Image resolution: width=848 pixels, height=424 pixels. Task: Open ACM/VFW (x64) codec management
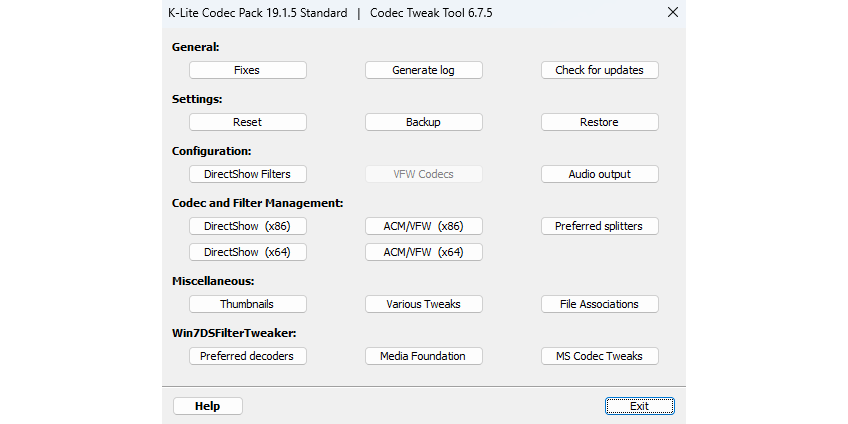pyautogui.click(x=423, y=252)
